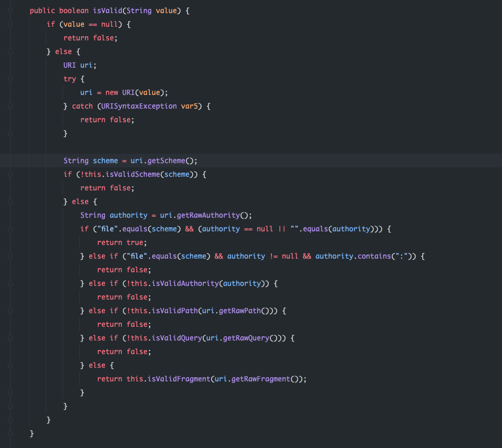Fold the isValidQuery else-if block in gutter

pyautogui.click(x=10, y=338)
